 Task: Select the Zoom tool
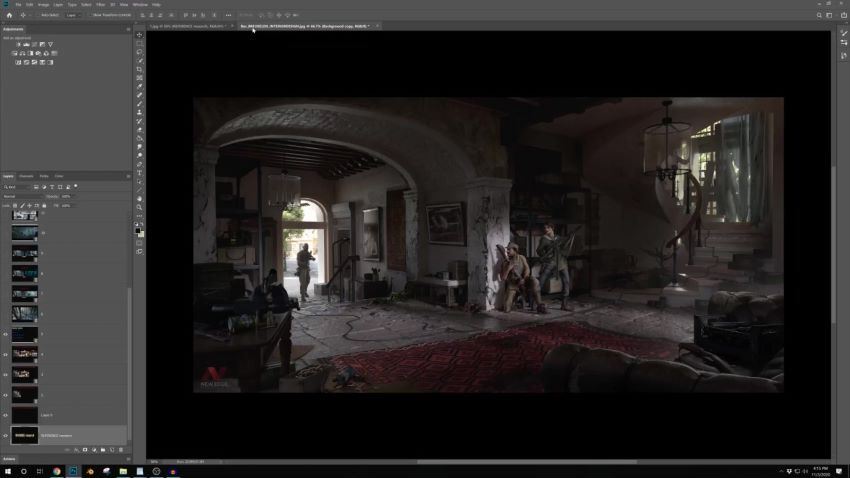[x=139, y=207]
